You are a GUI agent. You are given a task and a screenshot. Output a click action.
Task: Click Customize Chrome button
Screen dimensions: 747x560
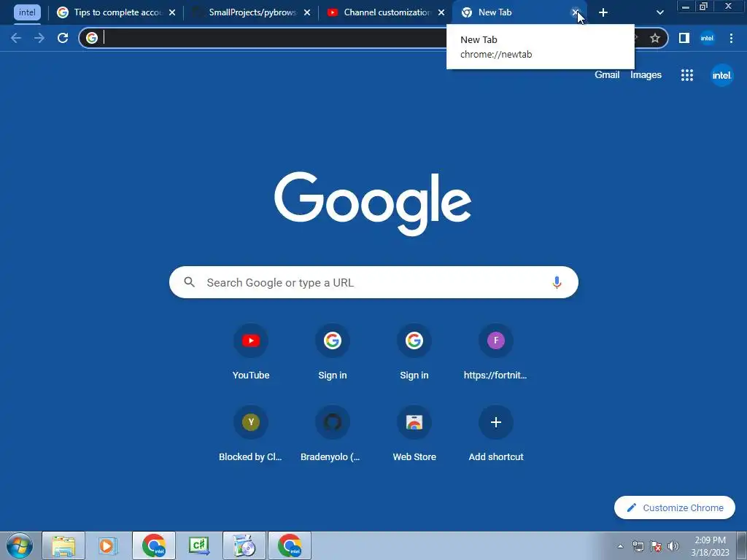click(675, 507)
